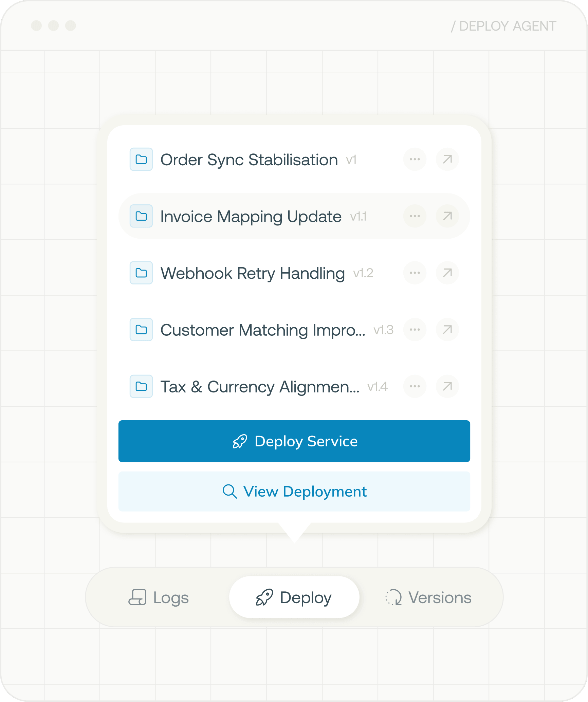Open Customer Matching row via arrow icon
This screenshot has width=588, height=702.
(x=447, y=329)
